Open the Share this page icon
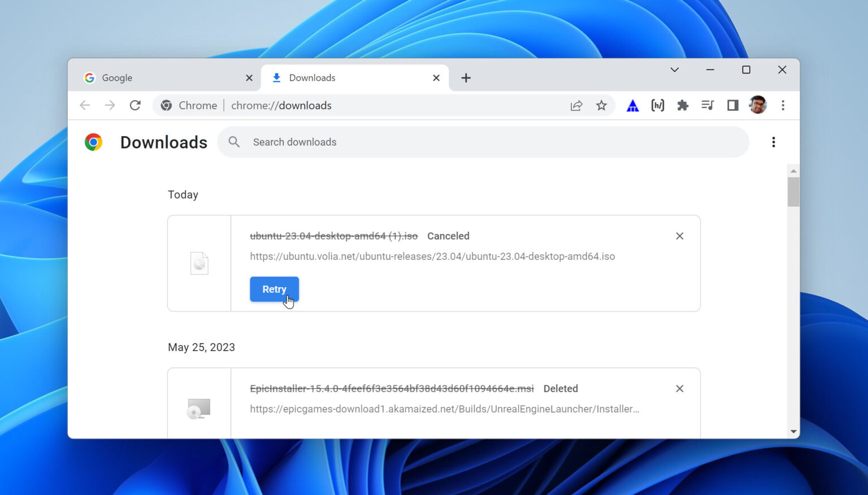Viewport: 868px width, 495px height. click(x=576, y=105)
